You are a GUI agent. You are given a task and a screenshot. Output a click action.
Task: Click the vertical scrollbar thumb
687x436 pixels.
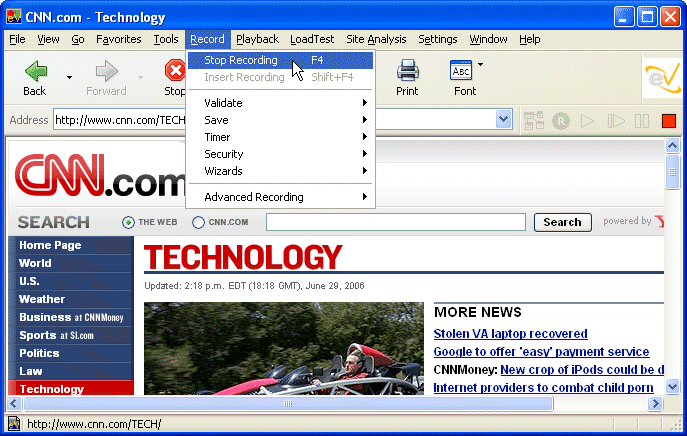pos(673,172)
